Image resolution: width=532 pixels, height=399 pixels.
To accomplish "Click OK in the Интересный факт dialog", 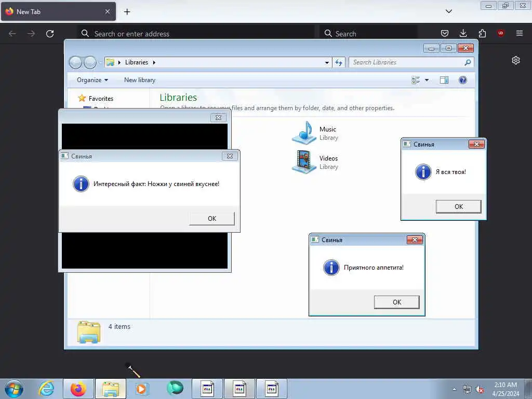I will coord(212,219).
